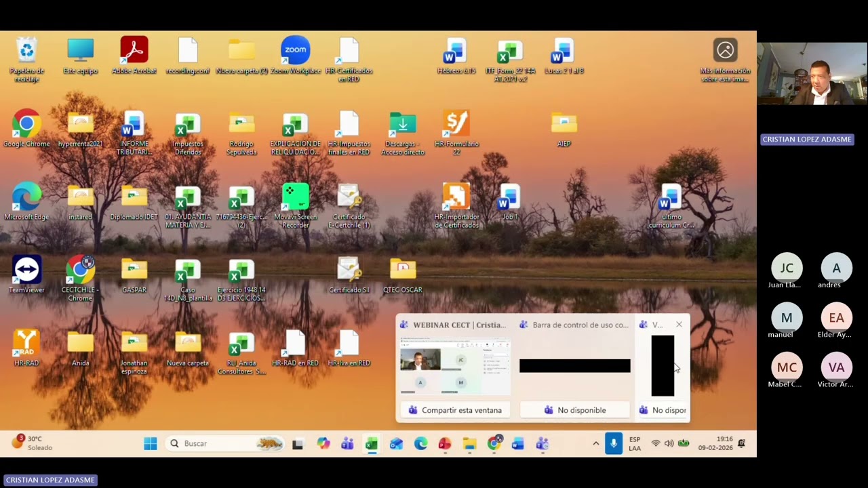Select Victor Ar... participant avatar VA
The height and width of the screenshot is (488, 868).
click(836, 367)
